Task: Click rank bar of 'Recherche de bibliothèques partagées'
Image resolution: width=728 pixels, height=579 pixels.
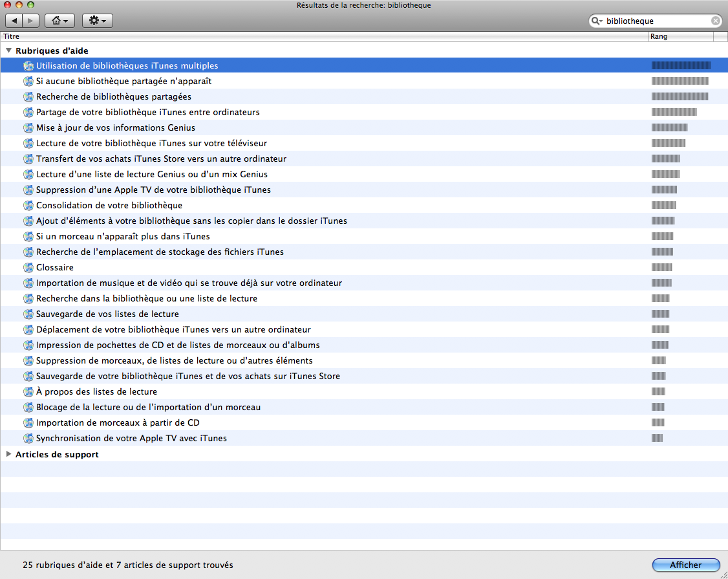Action: coord(680,96)
